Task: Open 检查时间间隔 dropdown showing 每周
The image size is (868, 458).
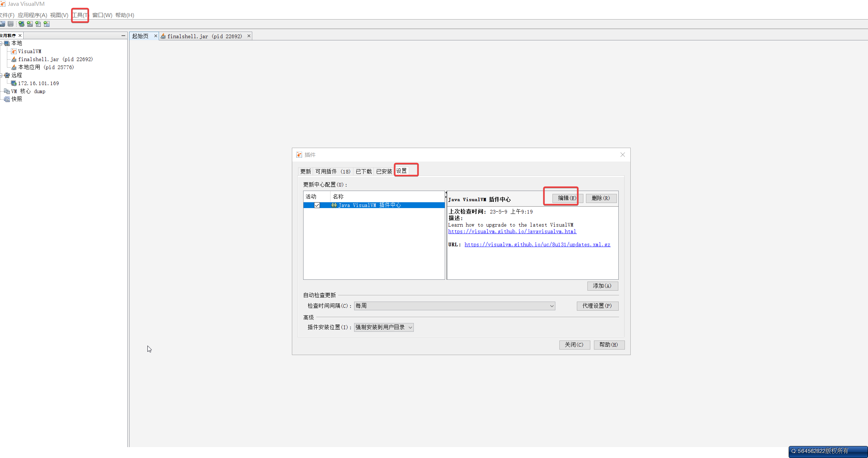Action: (454, 306)
